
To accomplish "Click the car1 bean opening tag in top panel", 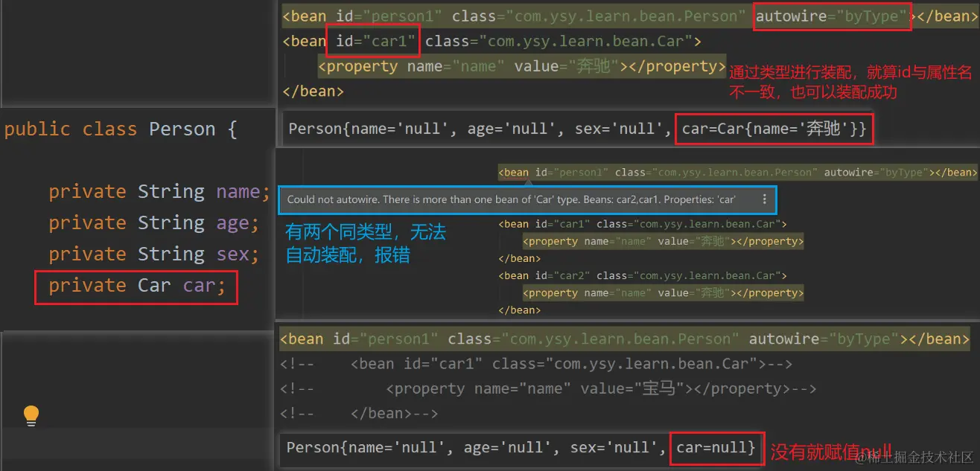I will click(491, 41).
